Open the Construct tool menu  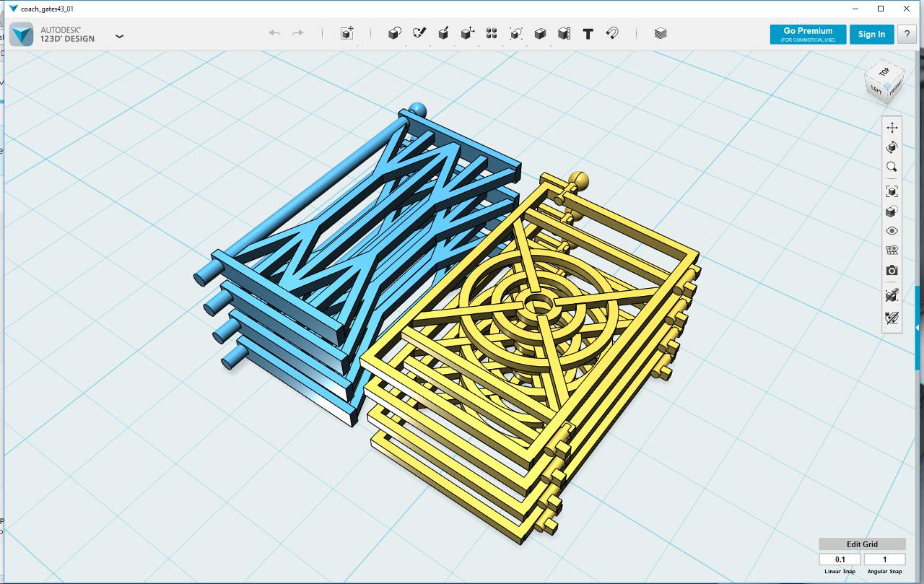click(x=444, y=33)
